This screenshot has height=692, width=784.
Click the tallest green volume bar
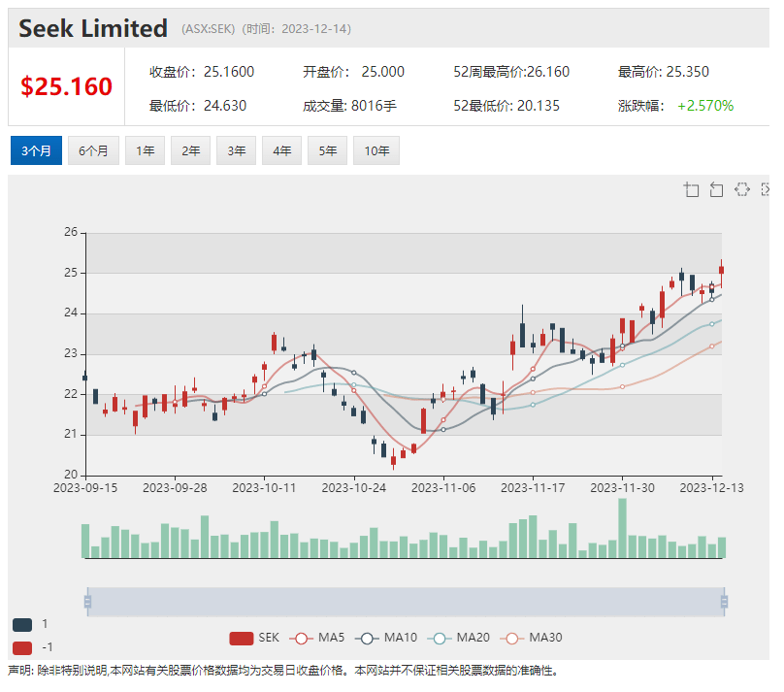click(x=623, y=528)
